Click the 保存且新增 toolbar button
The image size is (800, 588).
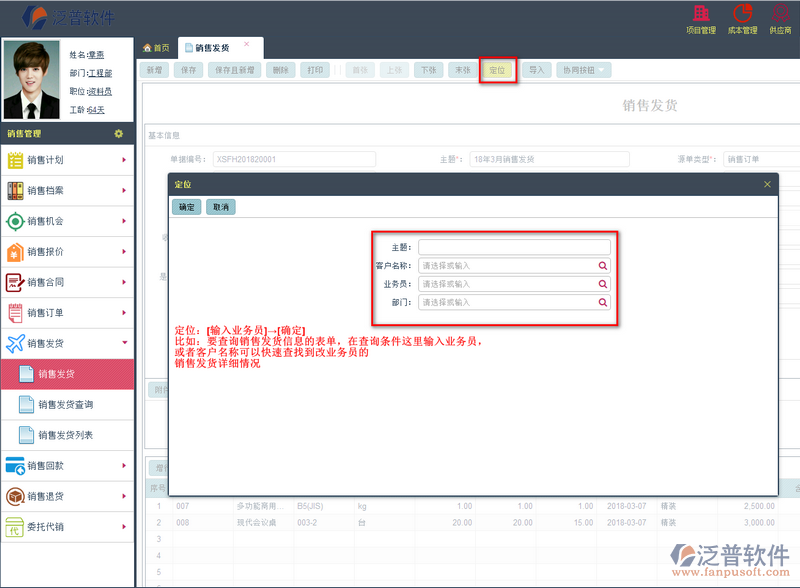coord(234,70)
